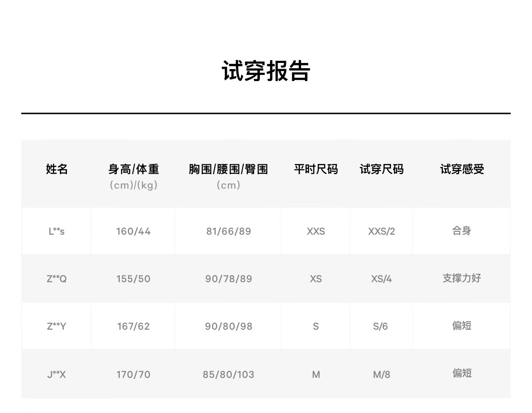Select the 身高/体重 column header
The height and width of the screenshot is (413, 532).
click(x=133, y=169)
